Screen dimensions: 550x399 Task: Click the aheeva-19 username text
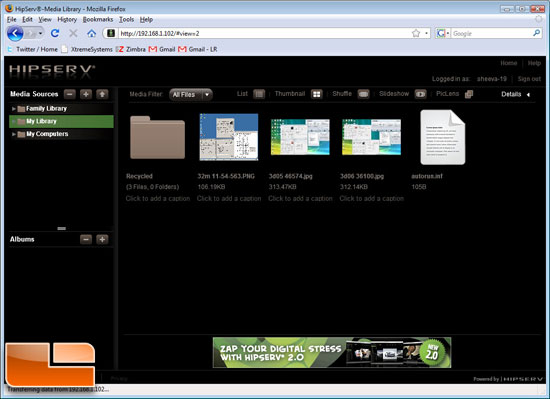click(x=491, y=79)
